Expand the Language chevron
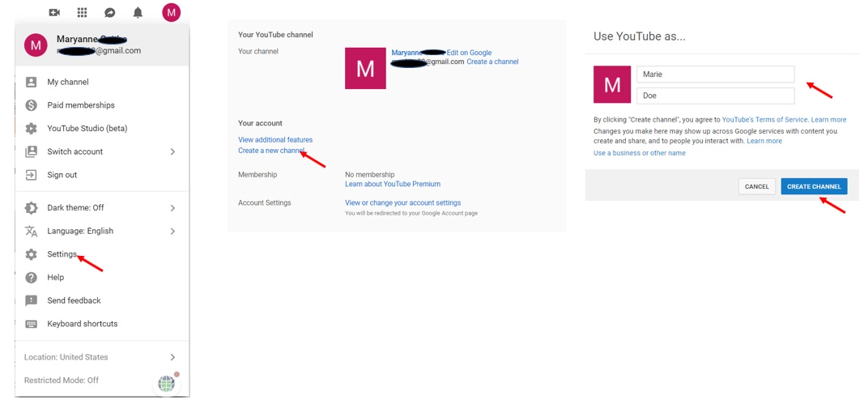Screen dimensions: 868x413 172,231
